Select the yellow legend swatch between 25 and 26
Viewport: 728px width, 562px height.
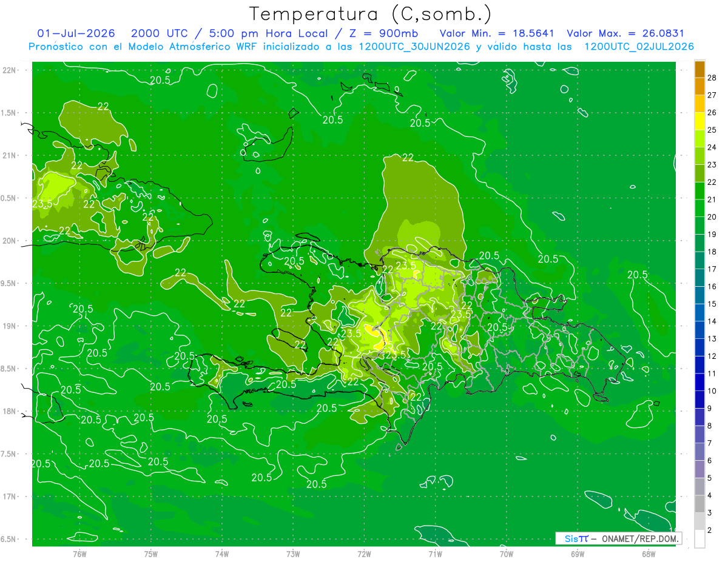click(x=699, y=121)
